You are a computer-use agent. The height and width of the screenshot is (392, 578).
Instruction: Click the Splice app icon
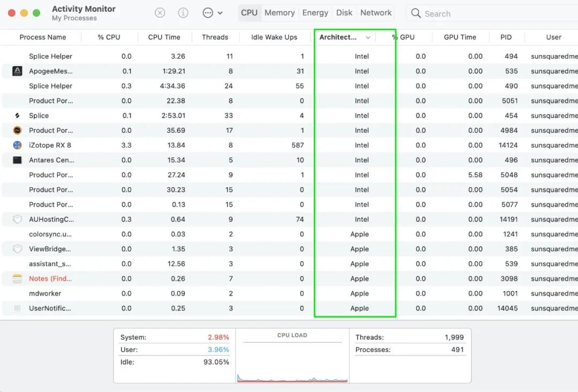17,116
